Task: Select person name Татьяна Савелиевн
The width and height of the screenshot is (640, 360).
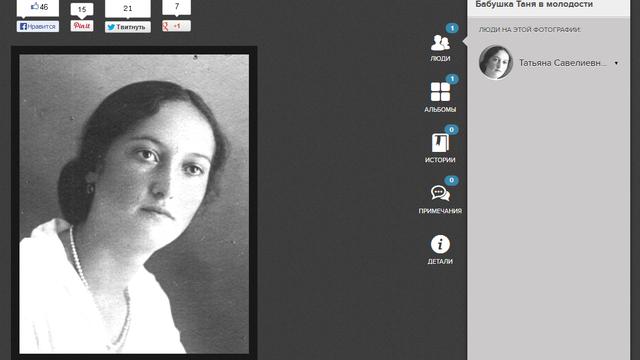Action: [562, 63]
